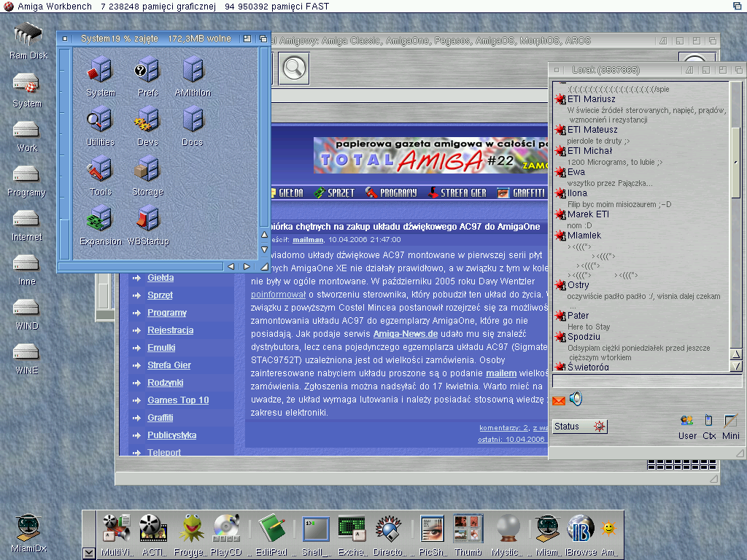This screenshot has height=560, width=747.
Task: Click the System window scroll-right arrow
Action: point(247,267)
